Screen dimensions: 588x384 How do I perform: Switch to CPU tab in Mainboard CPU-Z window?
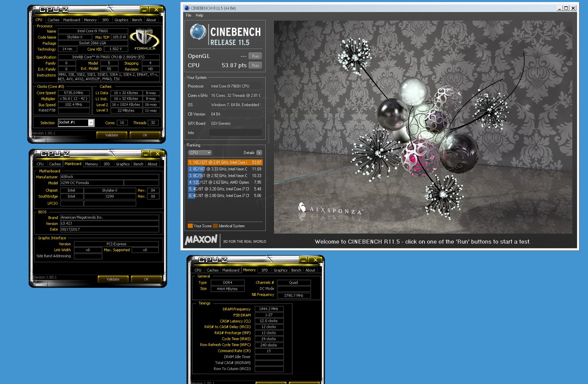(x=40, y=164)
